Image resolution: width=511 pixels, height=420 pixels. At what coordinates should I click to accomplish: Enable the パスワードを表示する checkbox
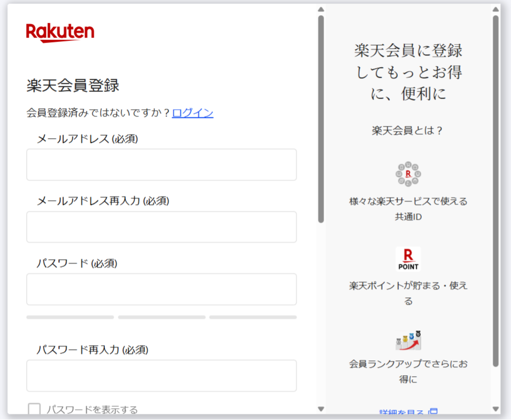pyautogui.click(x=34, y=409)
